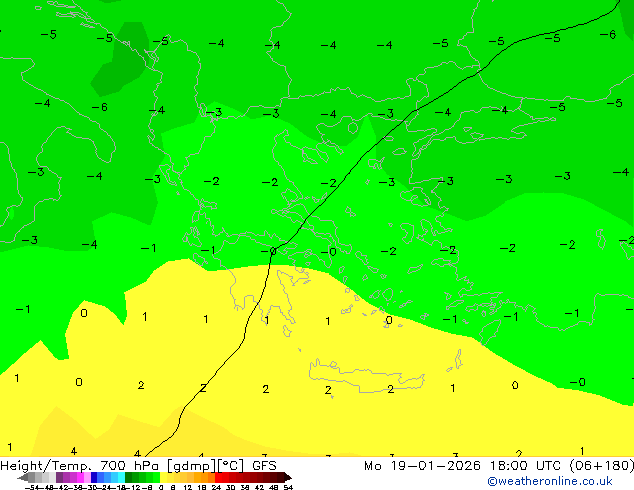Click the dark maroon right arrow of the color scale
This screenshot has width=634, height=490.
(x=288, y=478)
